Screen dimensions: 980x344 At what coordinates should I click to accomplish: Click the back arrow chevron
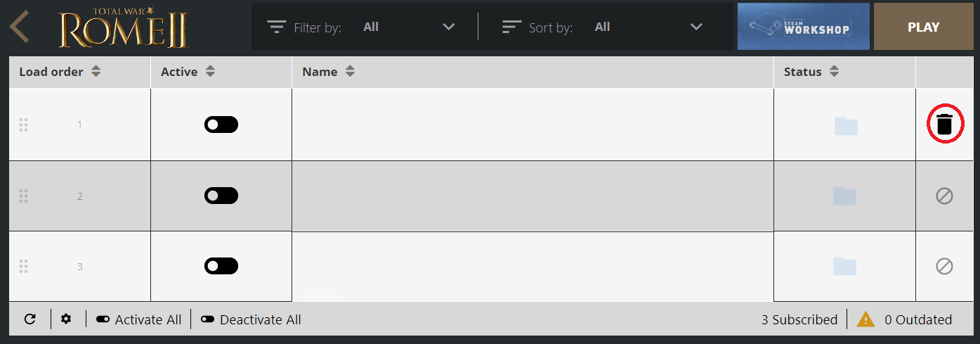tap(20, 27)
